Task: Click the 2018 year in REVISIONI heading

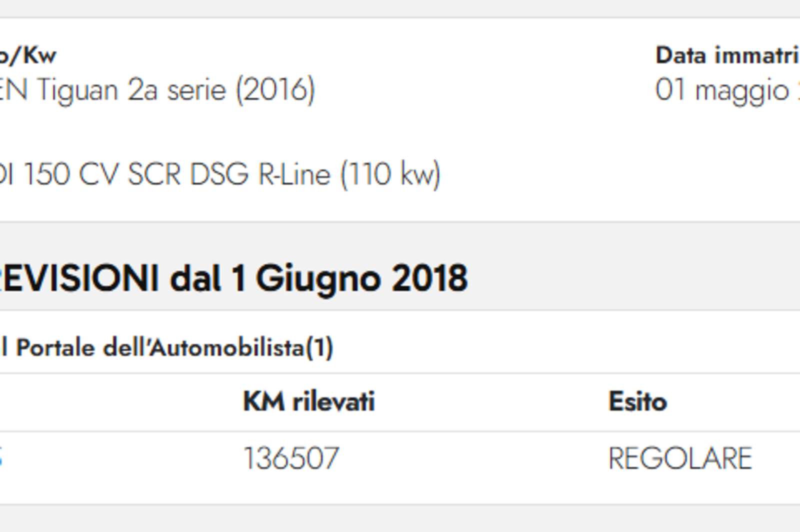Action: tap(429, 278)
